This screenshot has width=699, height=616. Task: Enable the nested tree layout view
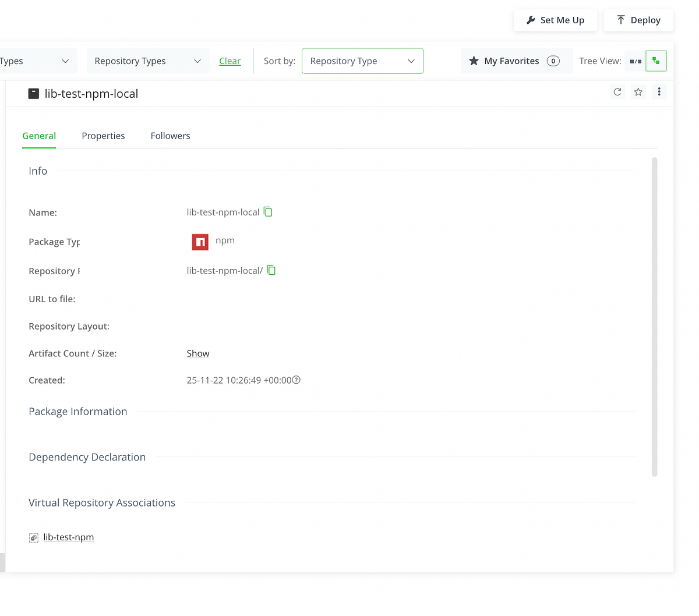[x=656, y=61]
